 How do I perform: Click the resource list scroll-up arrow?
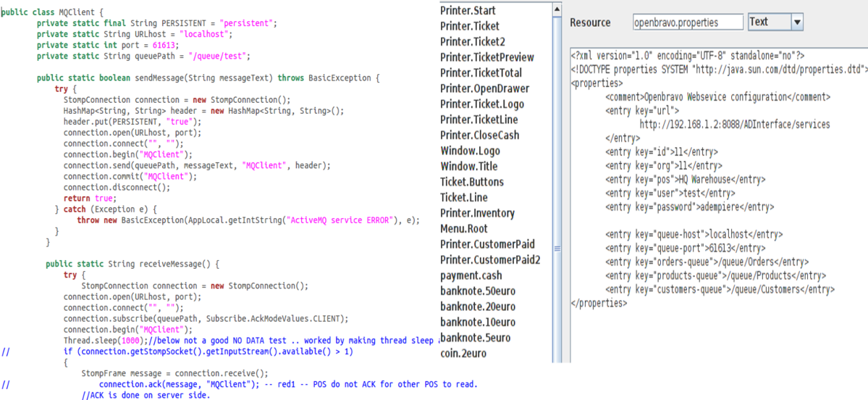point(557,9)
